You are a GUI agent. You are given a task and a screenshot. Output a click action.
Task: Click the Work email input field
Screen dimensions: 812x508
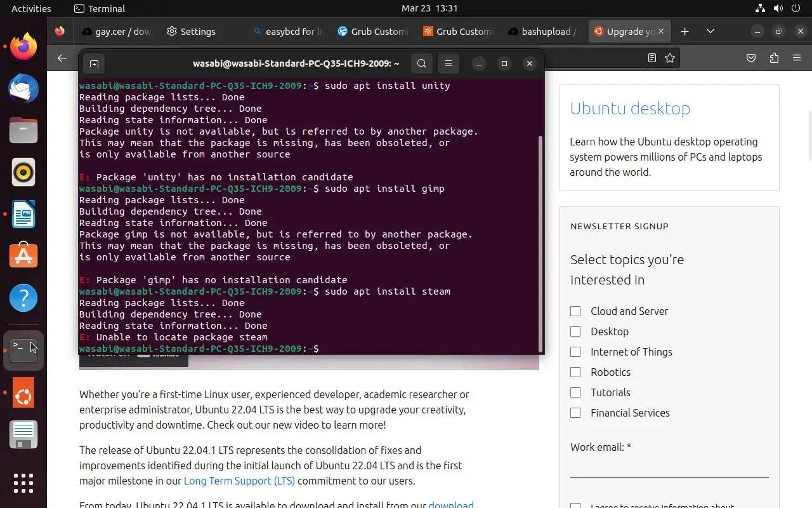point(669,467)
